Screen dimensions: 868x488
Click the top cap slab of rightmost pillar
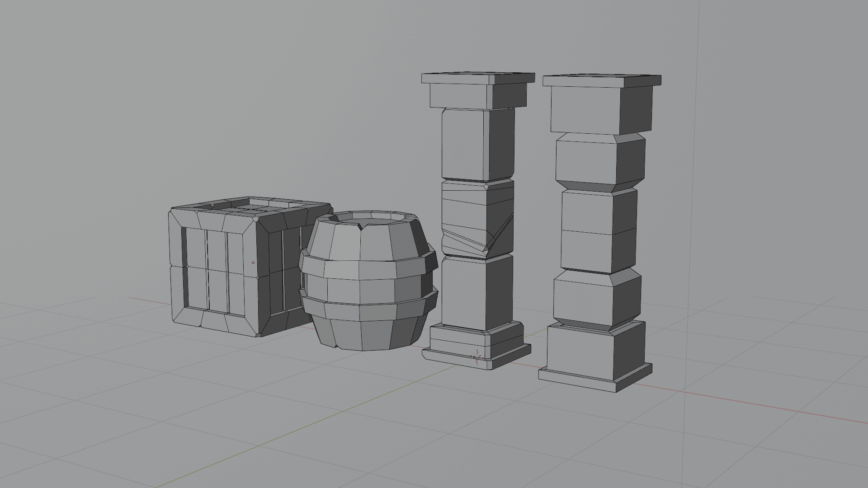[x=583, y=81]
